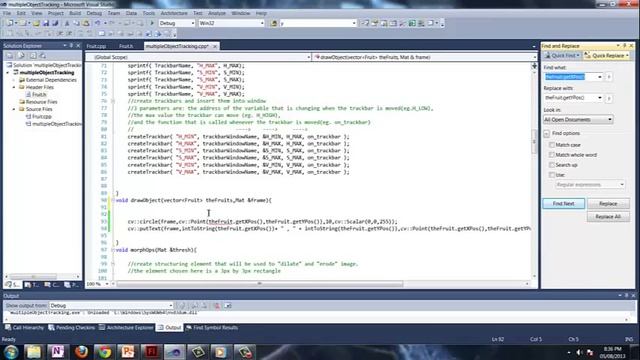Select Fruit.h in Solution Explorer
640x360 pixels.
click(39, 95)
